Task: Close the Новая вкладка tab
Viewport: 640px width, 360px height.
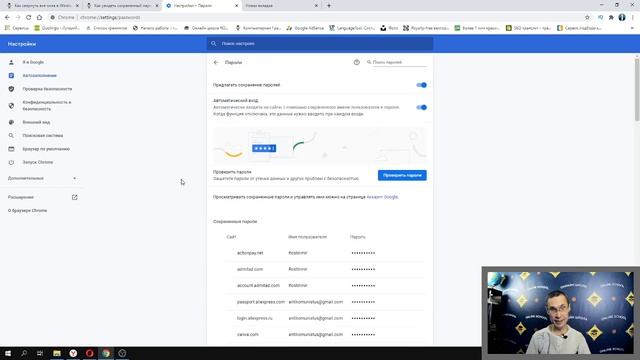Action: tap(316, 6)
